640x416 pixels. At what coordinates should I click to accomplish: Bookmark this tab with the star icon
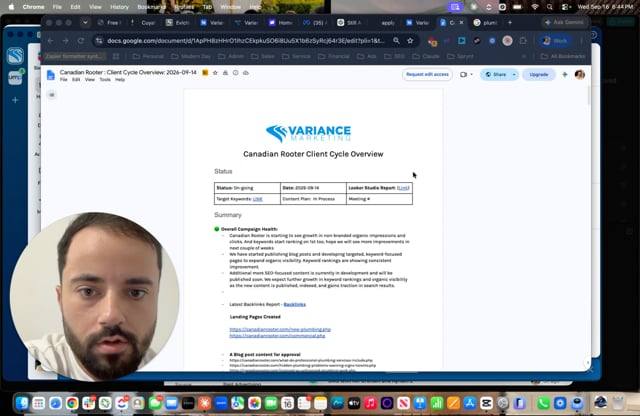coord(410,41)
